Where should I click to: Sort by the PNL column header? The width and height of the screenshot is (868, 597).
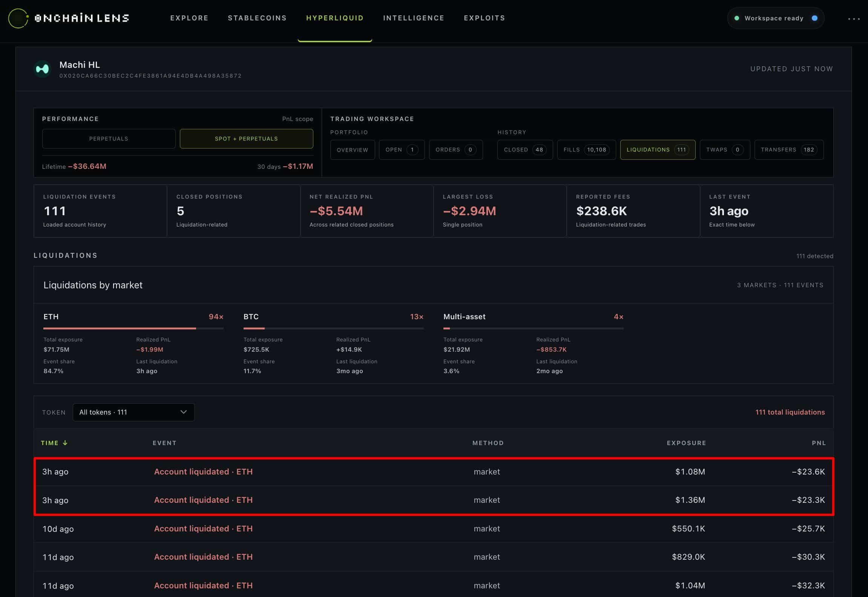(819, 443)
